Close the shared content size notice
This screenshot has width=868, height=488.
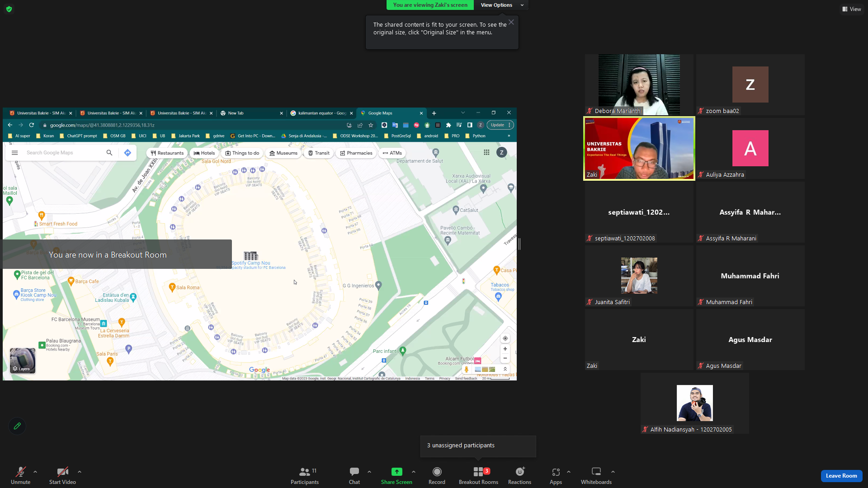click(511, 22)
